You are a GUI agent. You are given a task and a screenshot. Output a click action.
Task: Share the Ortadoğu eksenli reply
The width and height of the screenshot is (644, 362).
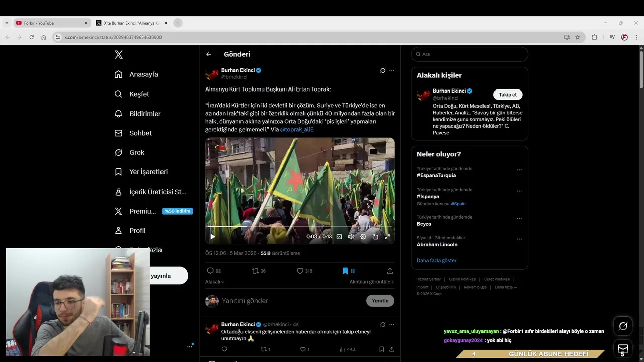[391, 349]
